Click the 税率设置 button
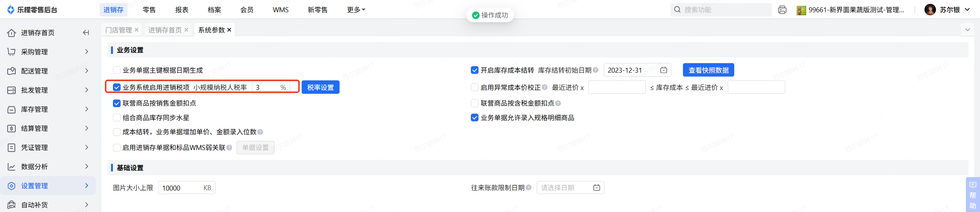 point(320,87)
